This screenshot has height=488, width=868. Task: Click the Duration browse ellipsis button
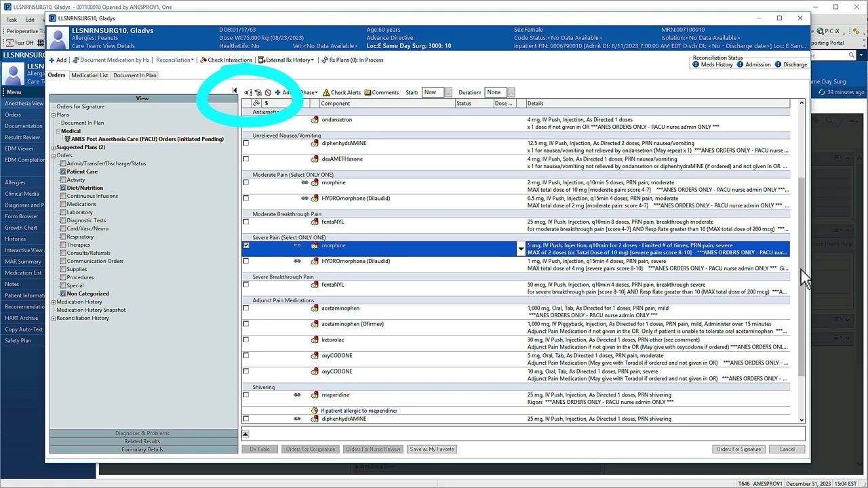[x=511, y=92]
